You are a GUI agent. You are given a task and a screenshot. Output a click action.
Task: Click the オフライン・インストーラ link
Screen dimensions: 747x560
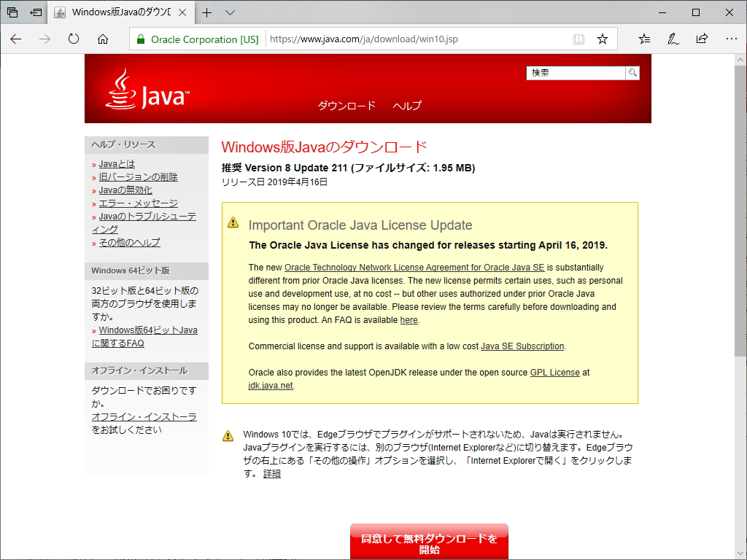click(x=145, y=416)
